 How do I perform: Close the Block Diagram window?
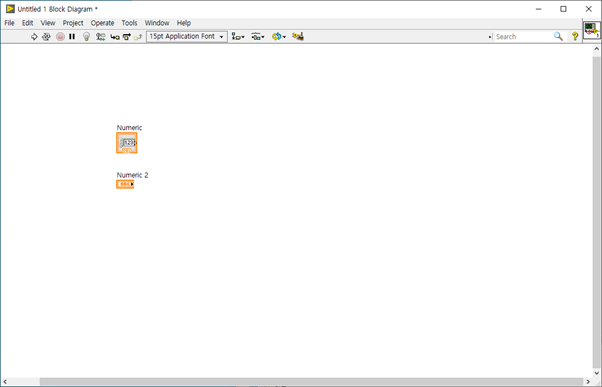point(589,9)
